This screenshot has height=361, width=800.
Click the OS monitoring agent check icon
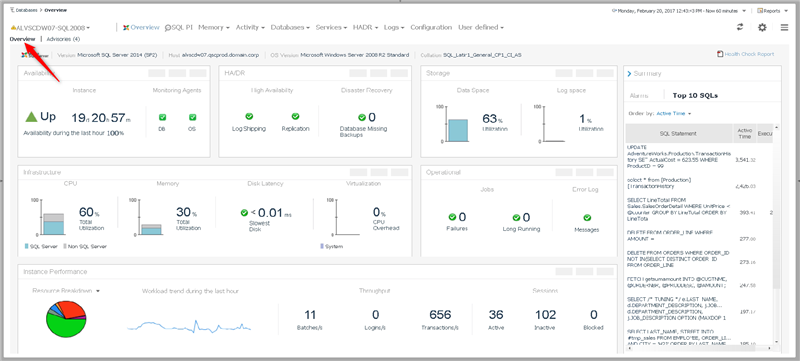click(192, 117)
